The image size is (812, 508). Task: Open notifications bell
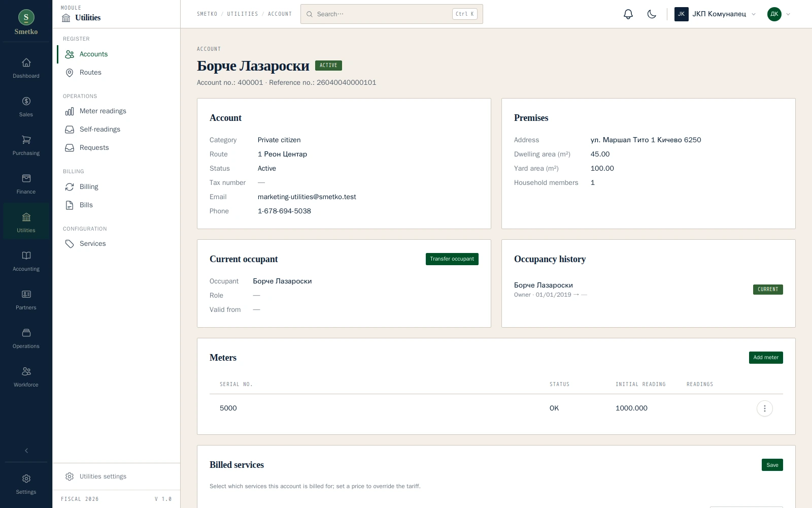[x=628, y=14]
